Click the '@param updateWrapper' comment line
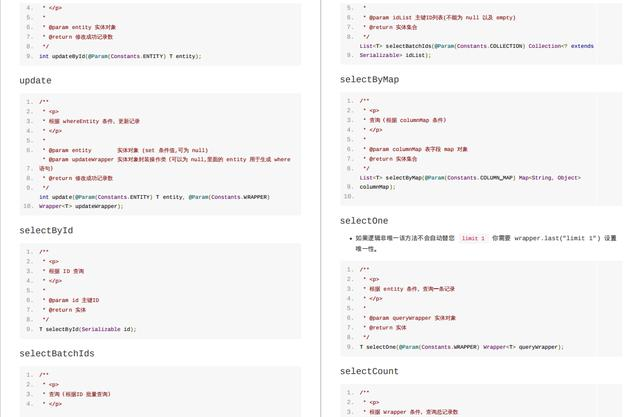Image resolution: width=640 pixels, height=417 pixels. pos(167,160)
